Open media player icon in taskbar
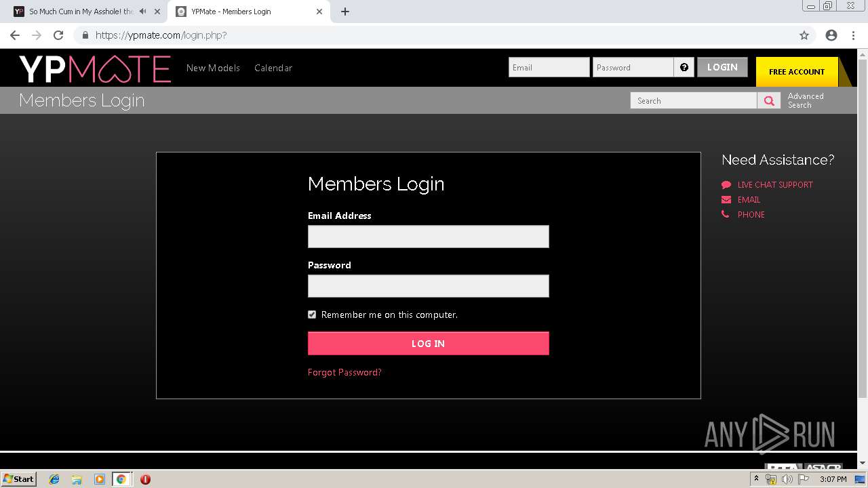The width and height of the screenshot is (868, 488). pos(99,479)
